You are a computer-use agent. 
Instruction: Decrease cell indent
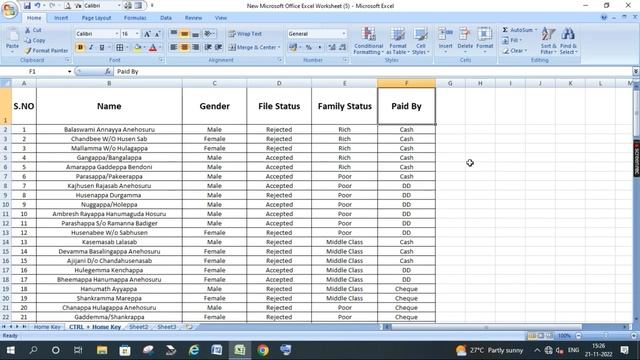208,48
